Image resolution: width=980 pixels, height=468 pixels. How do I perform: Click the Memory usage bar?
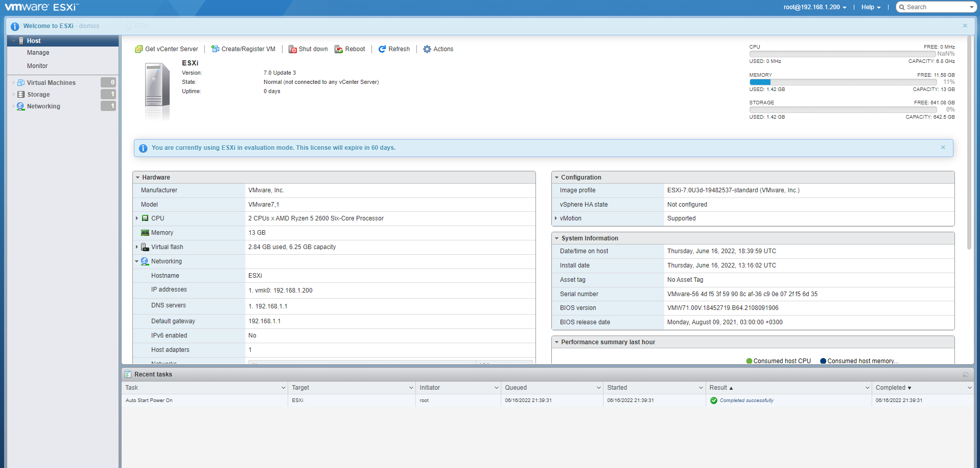(x=843, y=82)
